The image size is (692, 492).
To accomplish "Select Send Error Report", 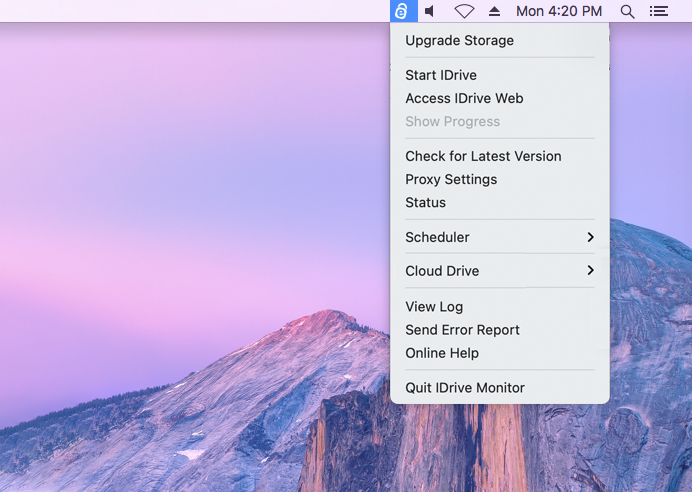I will [500, 330].
